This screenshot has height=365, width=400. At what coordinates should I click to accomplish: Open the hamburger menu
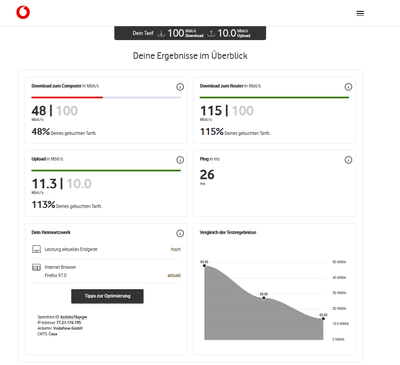[x=360, y=13]
